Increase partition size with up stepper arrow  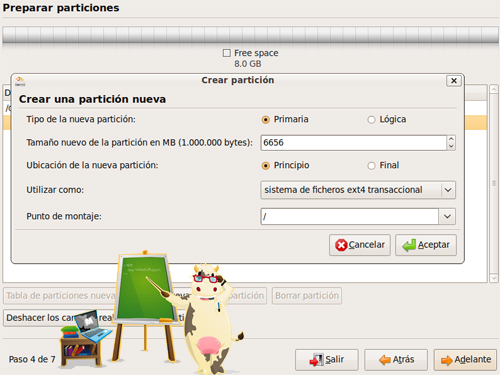point(451,139)
